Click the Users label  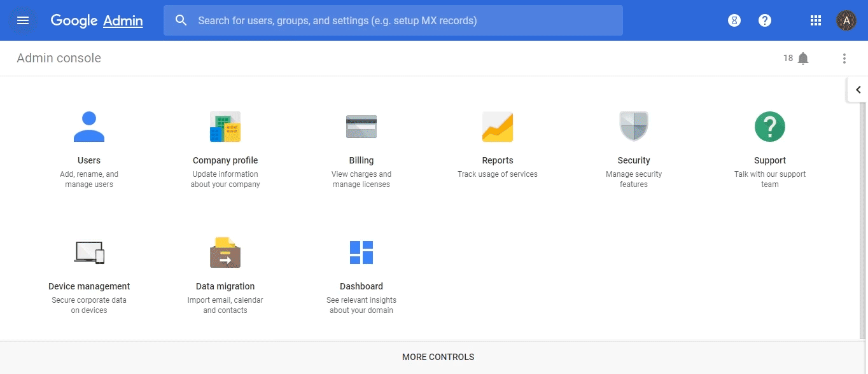[x=89, y=160]
